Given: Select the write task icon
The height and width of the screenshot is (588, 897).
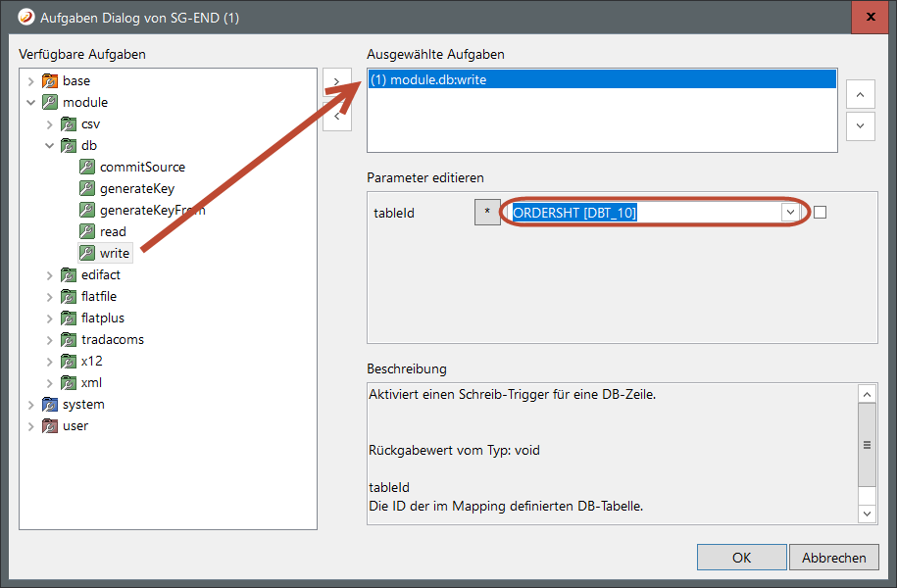Looking at the screenshot, I should point(86,254).
